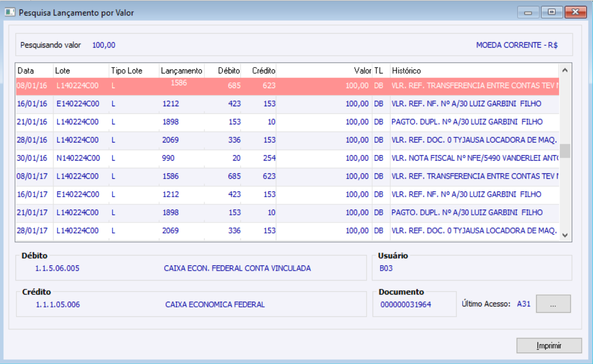
Task: Select the row dated 28/01/16
Action: coord(288,140)
